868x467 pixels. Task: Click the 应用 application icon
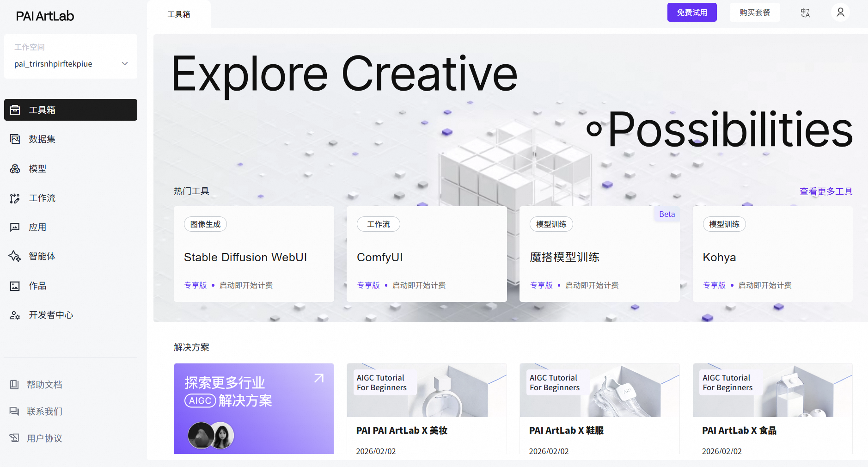15,227
